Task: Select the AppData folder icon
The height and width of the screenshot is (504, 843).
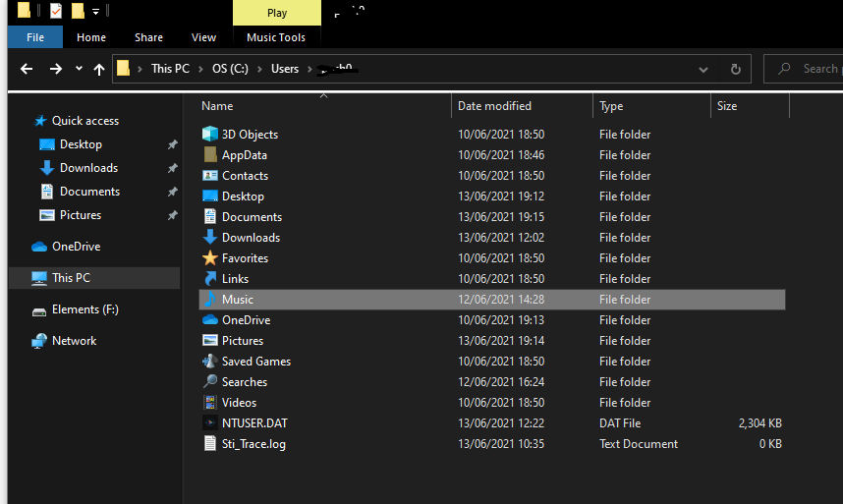Action: click(x=210, y=155)
